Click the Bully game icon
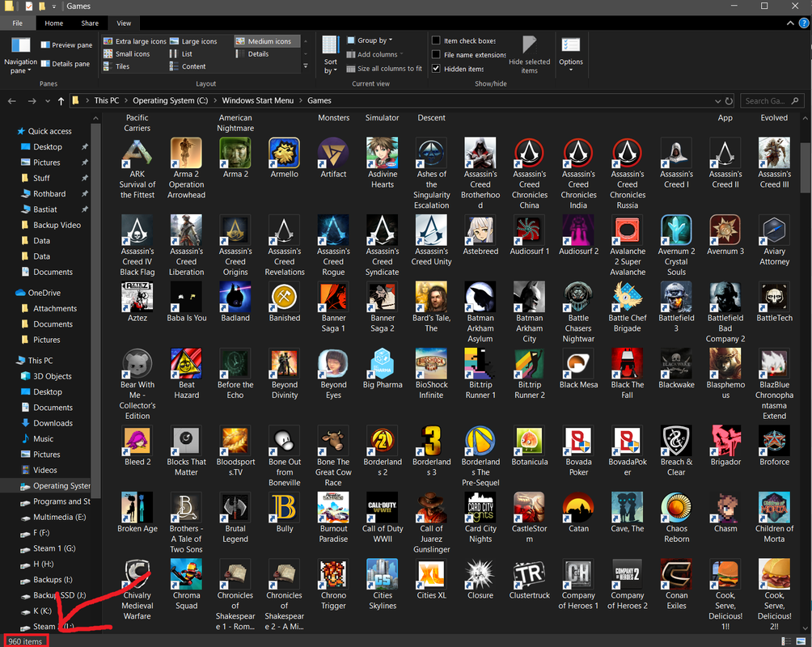This screenshot has width=812, height=647. (x=285, y=508)
